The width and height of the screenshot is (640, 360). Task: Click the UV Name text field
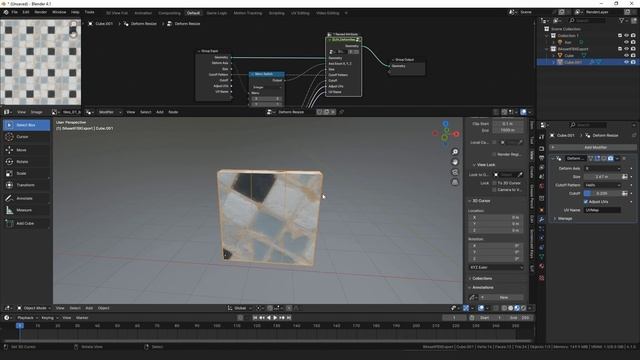[602, 210]
